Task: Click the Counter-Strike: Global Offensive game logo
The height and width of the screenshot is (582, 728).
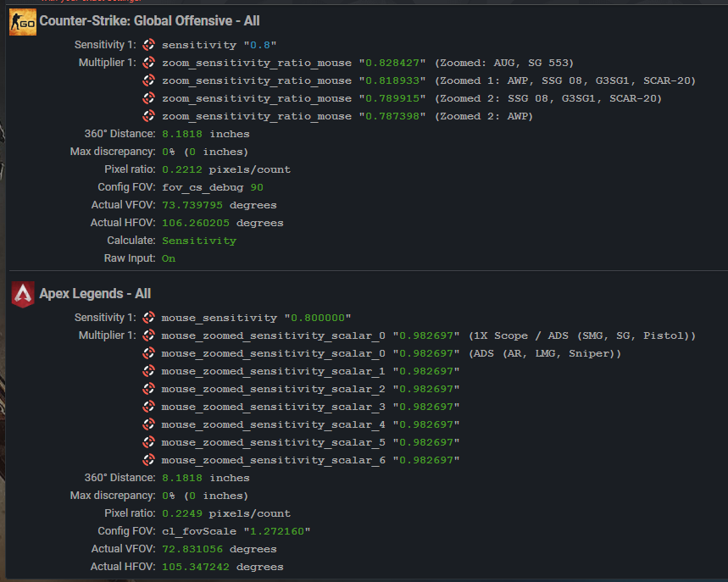Action: [23, 22]
